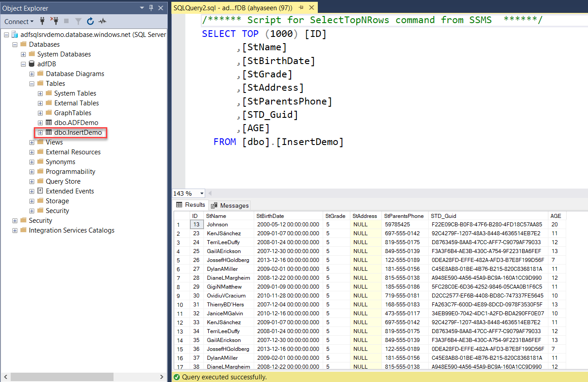Expand the System Databases node
588x382 pixels.
(x=22, y=54)
